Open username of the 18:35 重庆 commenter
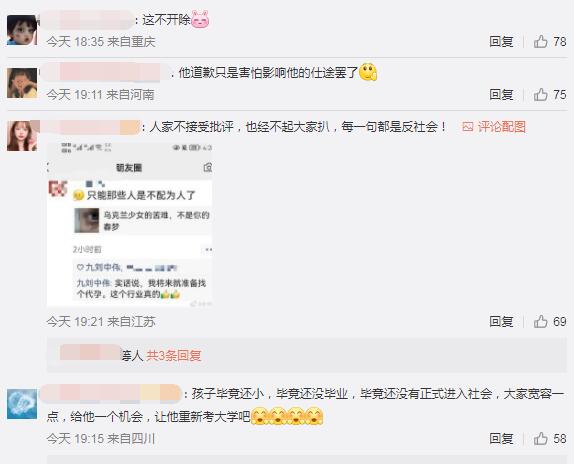574x464 pixels. [x=87, y=20]
